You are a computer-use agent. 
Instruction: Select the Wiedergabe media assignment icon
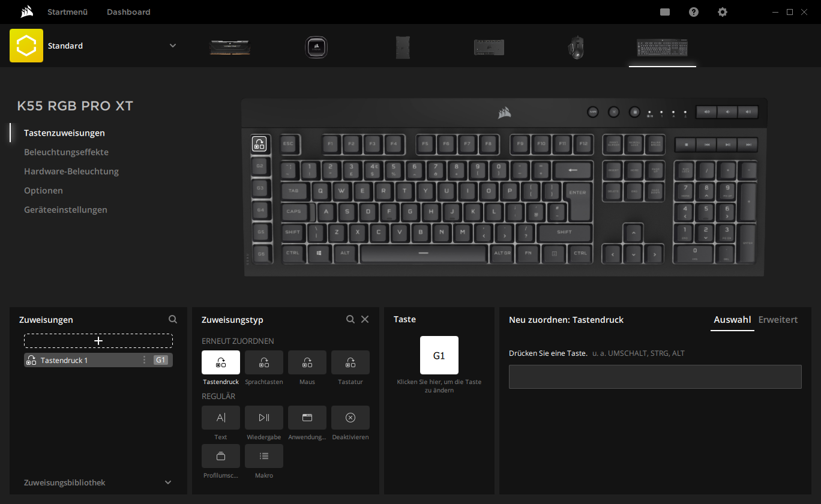(264, 418)
